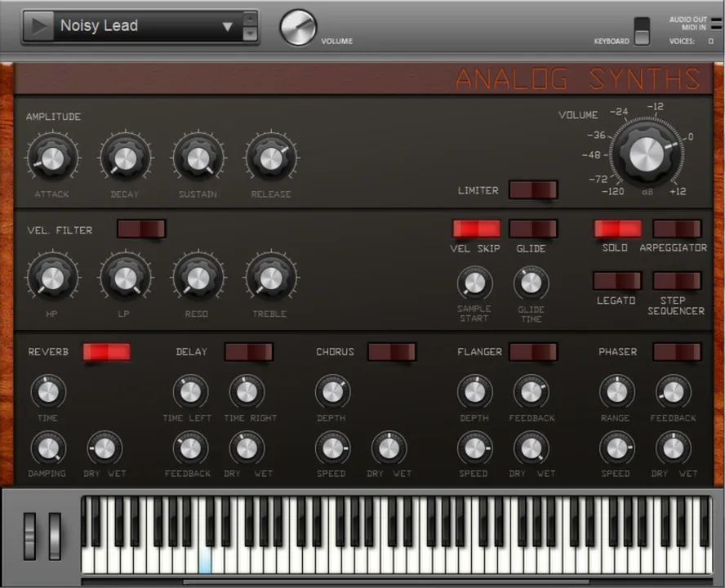This screenshot has height=588, width=725.
Task: Click the Chorus Dry Wet knob
Action: pos(389,448)
